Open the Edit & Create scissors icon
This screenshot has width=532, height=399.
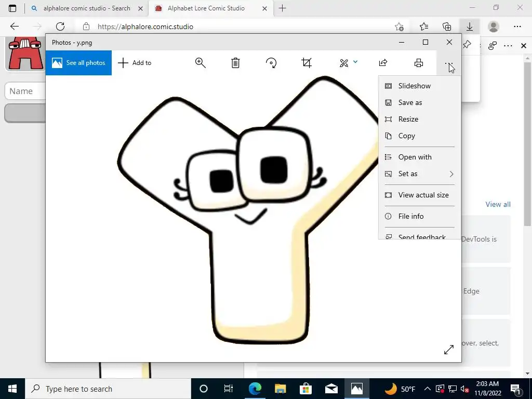[x=344, y=63]
